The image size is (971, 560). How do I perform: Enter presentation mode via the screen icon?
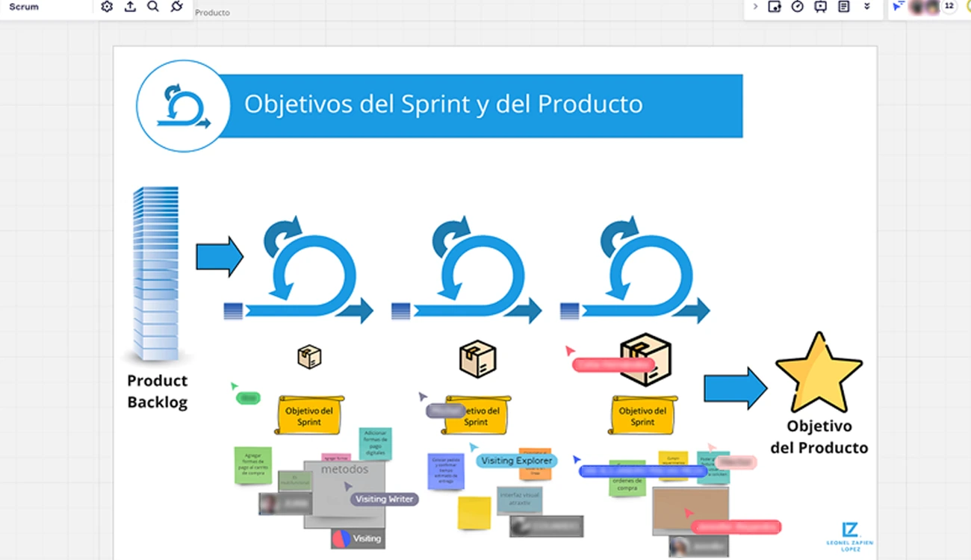coord(821,7)
